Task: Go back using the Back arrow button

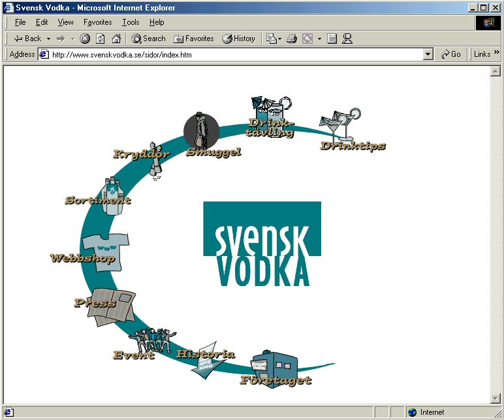Action: tap(27, 39)
